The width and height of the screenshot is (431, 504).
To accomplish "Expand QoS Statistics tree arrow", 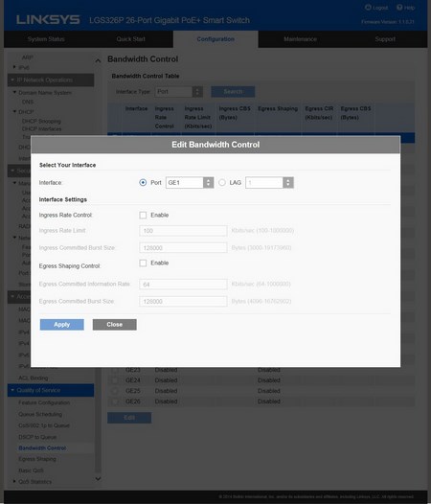I will 14,481.
